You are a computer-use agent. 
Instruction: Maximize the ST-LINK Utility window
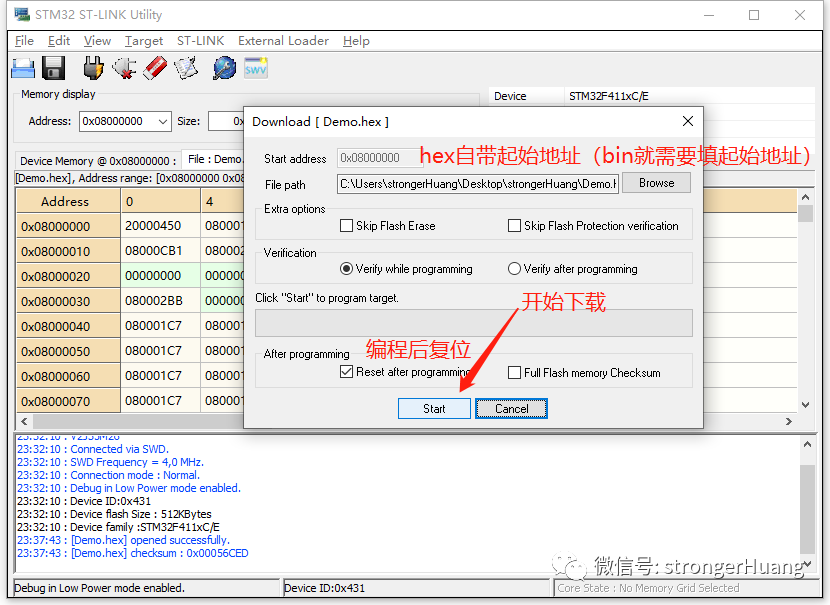pyautogui.click(x=754, y=15)
